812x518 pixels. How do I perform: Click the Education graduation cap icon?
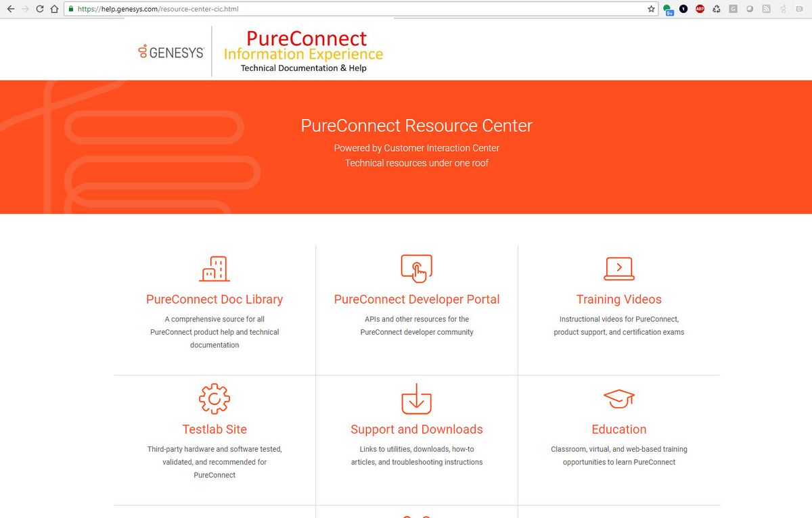tap(619, 398)
